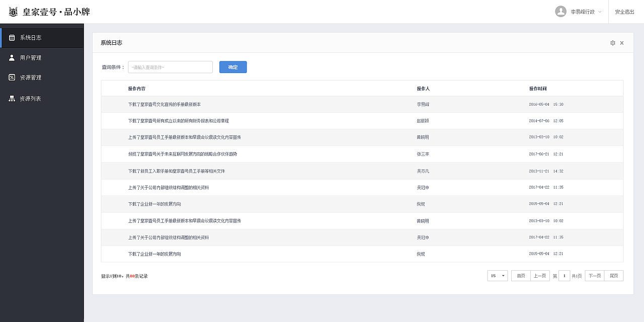
Task: Go to 资源管理 in the sidebar
Action: tap(42, 77)
